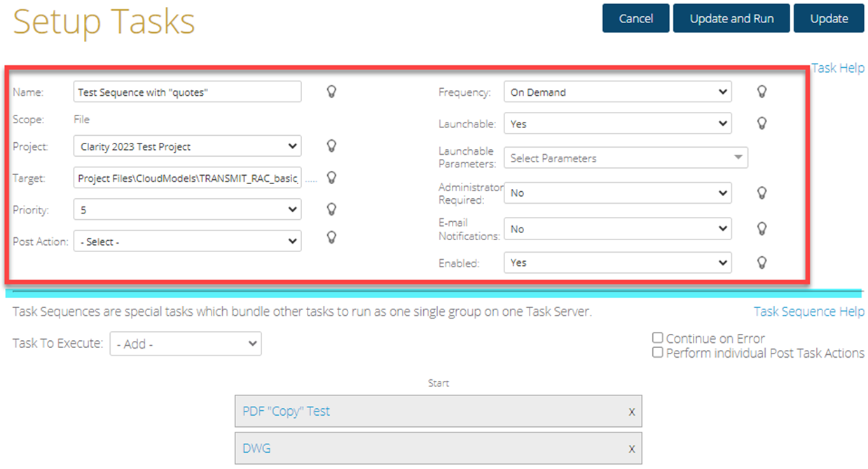Expand the Task To Execute dropdown
This screenshot has height=469, width=868.
186,344
